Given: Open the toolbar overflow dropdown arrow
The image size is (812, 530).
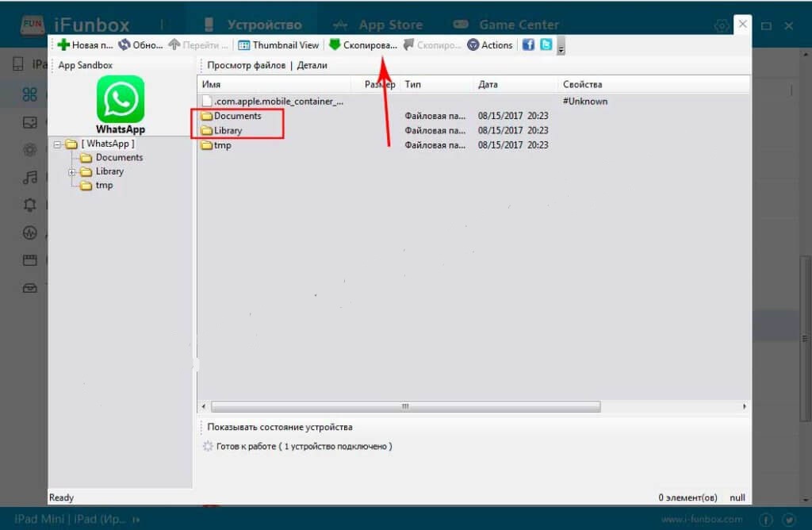Looking at the screenshot, I should click(x=561, y=49).
